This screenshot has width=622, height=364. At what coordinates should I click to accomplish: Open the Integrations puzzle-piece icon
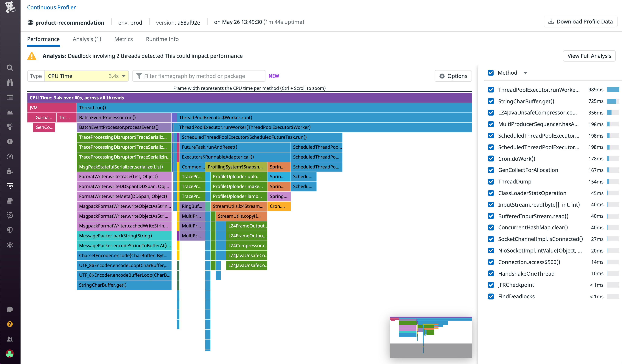(10, 171)
